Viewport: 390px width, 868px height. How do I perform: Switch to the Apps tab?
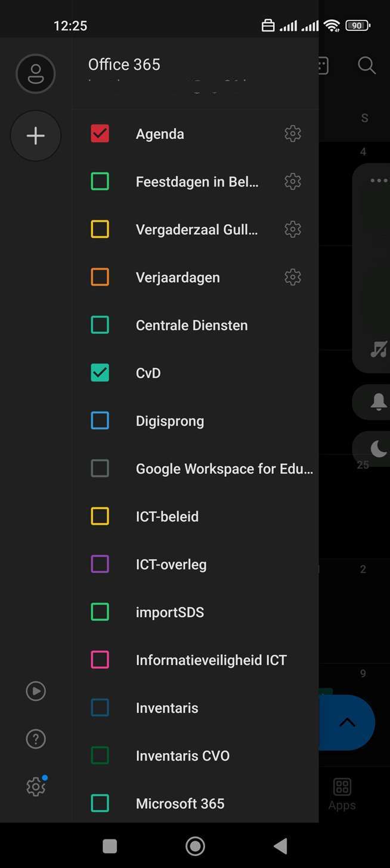342,794
